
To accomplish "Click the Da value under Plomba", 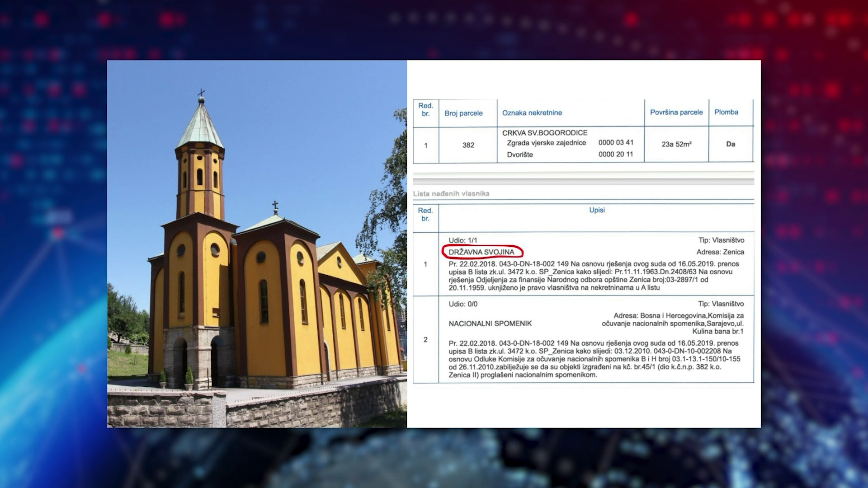I will pos(731,144).
